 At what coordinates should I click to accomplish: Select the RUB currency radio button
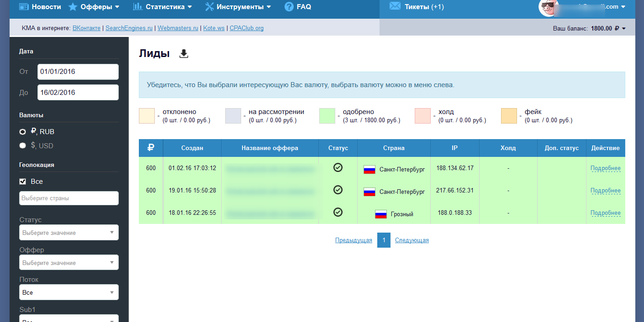(22, 132)
